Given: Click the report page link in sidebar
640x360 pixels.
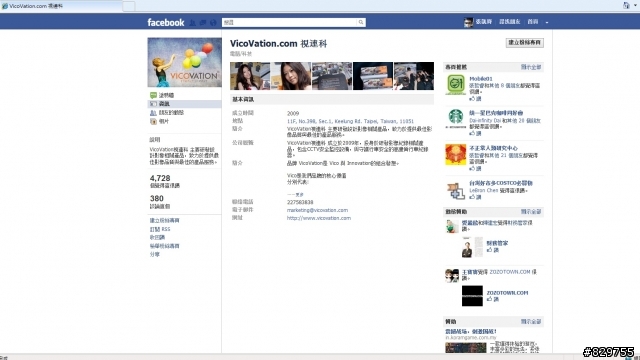Looking at the screenshot, I should 164,246.
